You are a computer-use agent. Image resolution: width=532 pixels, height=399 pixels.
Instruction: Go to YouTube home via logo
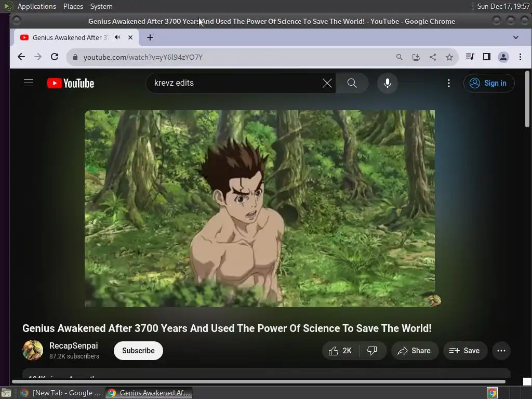point(71,83)
